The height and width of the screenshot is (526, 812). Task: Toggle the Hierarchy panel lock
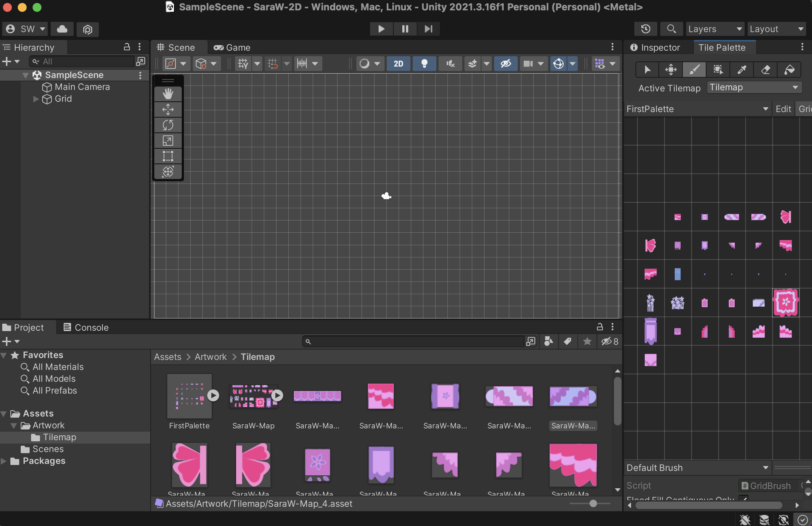click(127, 47)
